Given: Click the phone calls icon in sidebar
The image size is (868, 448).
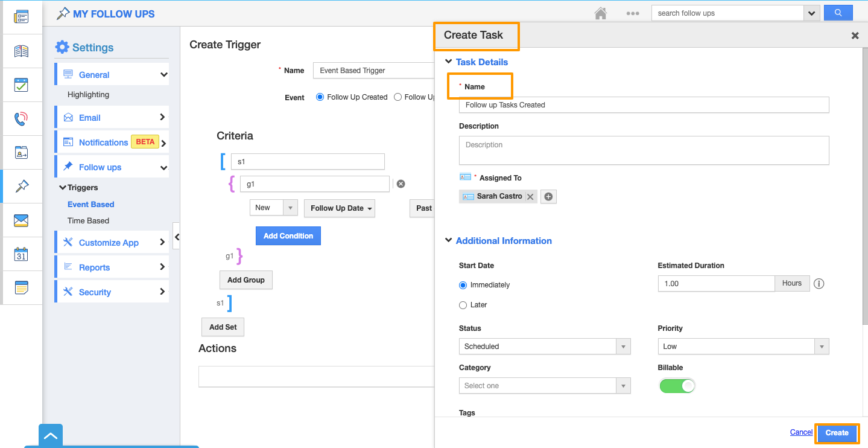Looking at the screenshot, I should click(x=21, y=119).
